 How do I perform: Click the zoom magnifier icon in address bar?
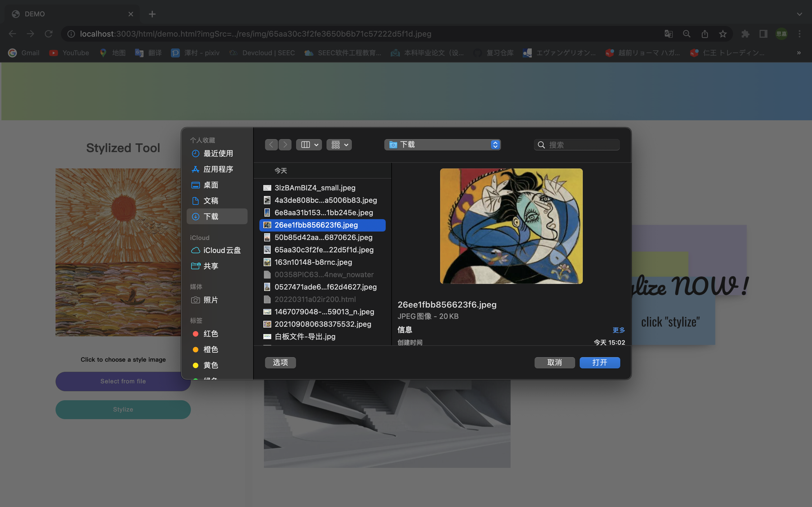[687, 34]
